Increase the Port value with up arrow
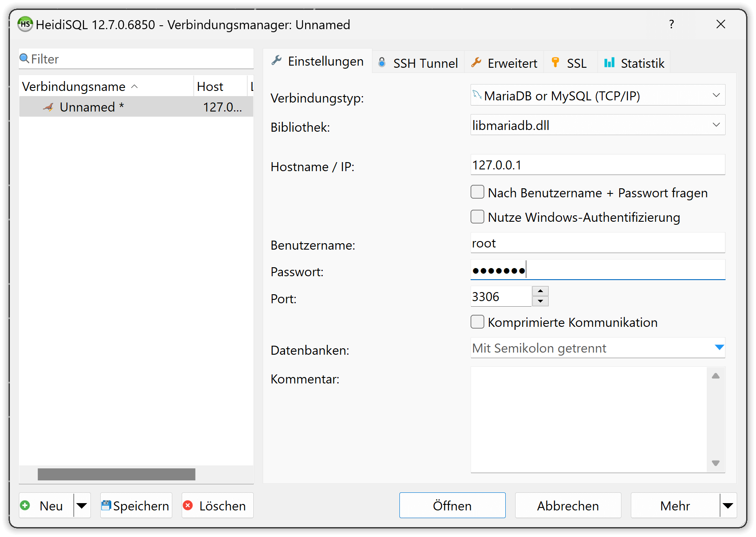 [x=540, y=291]
